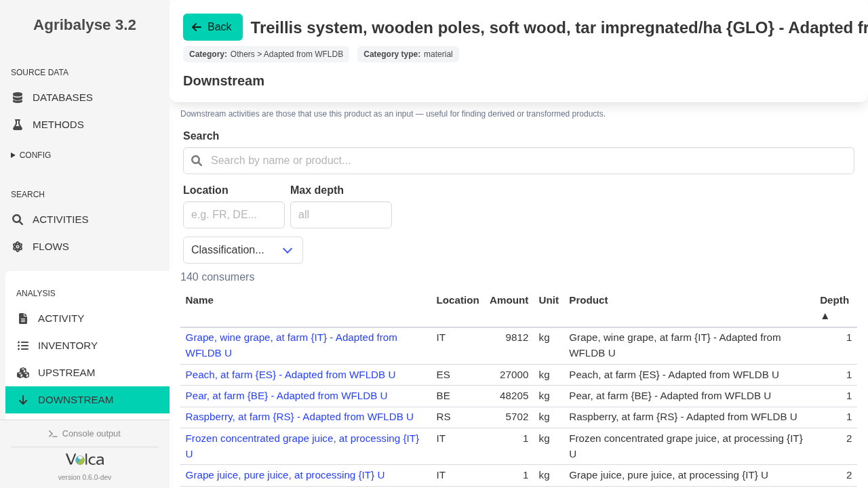The height and width of the screenshot is (488, 868).
Task: Select the Downstream analysis item
Action: click(87, 400)
